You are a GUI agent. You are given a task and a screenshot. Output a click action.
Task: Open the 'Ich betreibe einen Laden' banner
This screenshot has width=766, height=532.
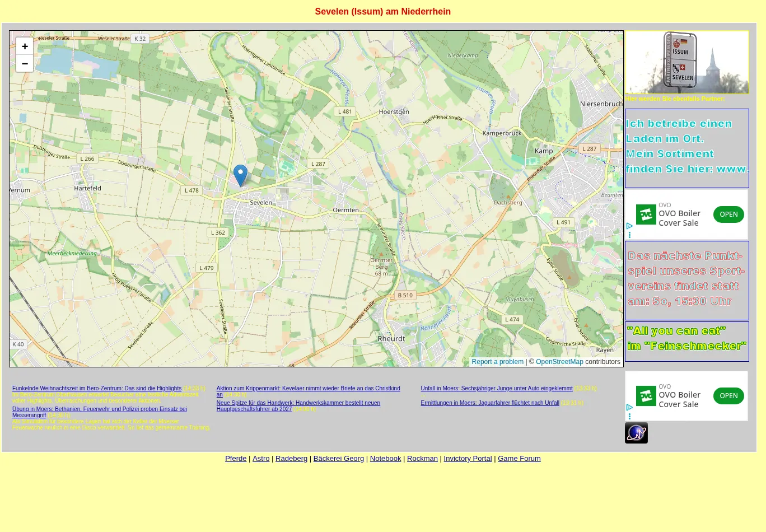[x=686, y=148]
